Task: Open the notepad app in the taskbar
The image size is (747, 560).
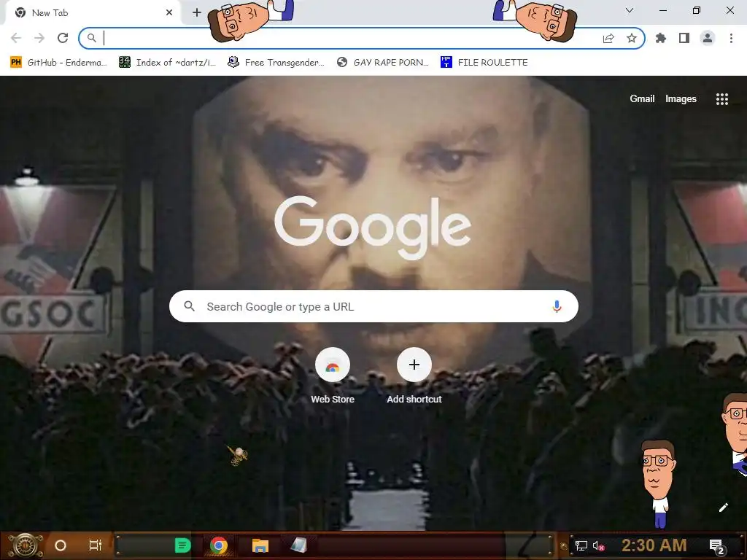Action: tap(298, 545)
